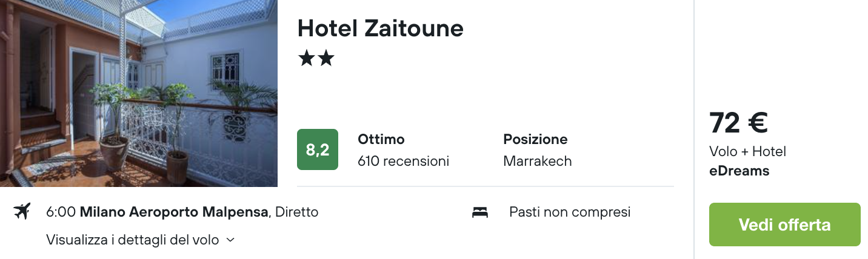
Task: Click the eDreams provider name
Action: pos(739,171)
